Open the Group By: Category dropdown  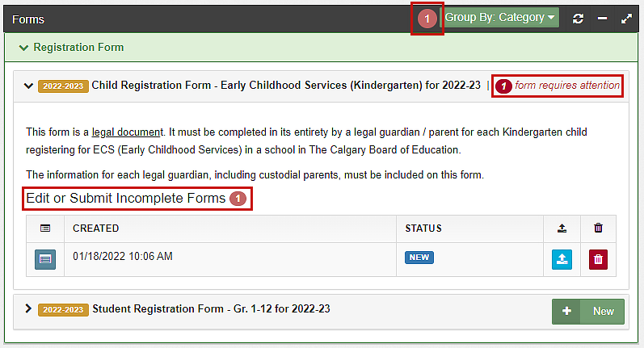point(501,17)
